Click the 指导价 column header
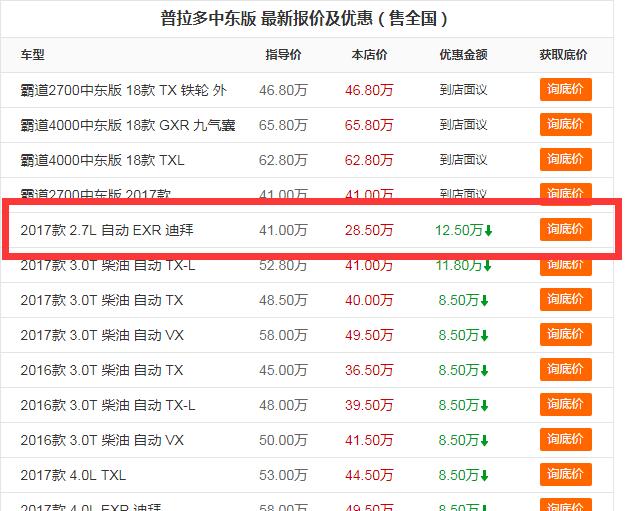 click(283, 55)
